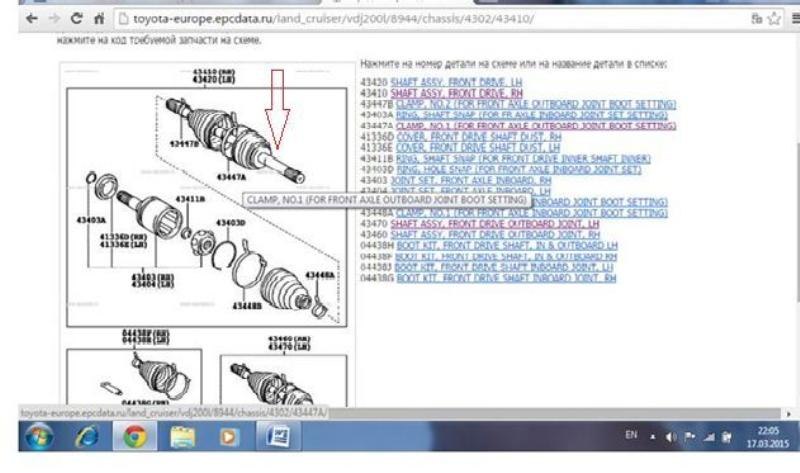Open Microsoft Word from the taskbar
800x473 pixels.
[278, 437]
